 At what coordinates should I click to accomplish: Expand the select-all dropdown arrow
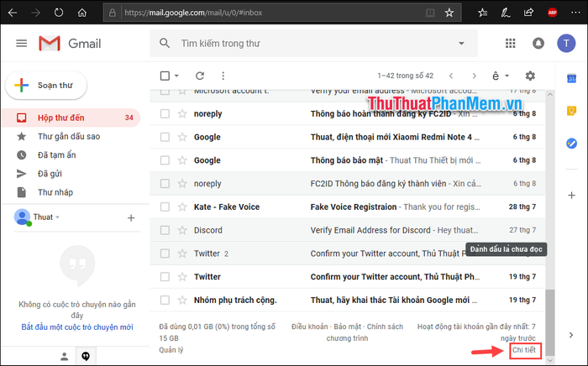176,76
